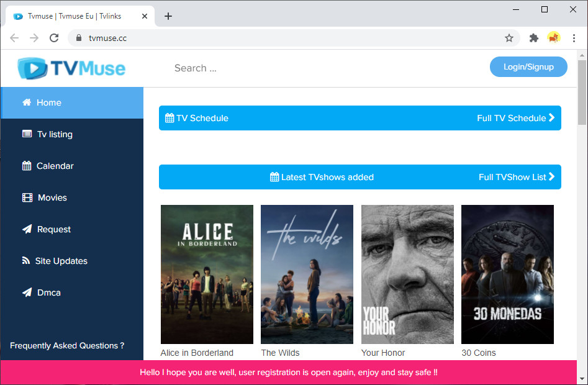Open Tv listing in the sidebar
The image size is (588, 385).
(x=72, y=134)
